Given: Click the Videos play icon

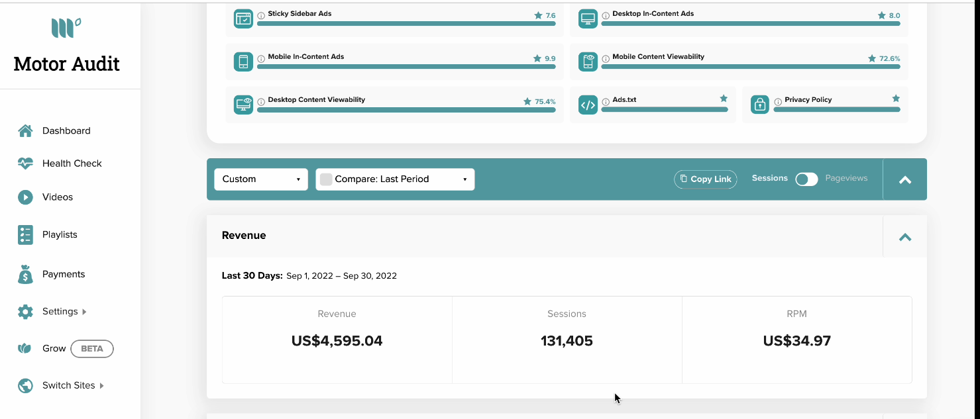Looking at the screenshot, I should coord(25,197).
